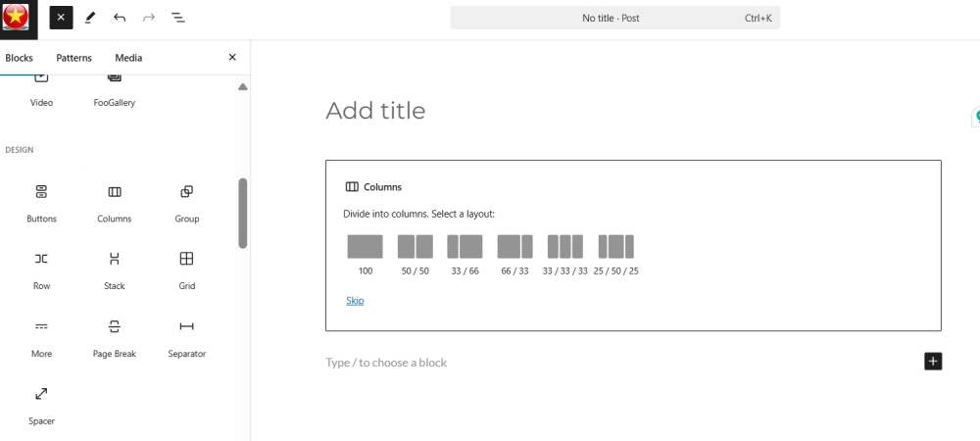
Task: Insert the Spacer block
Action: pyautogui.click(x=41, y=405)
